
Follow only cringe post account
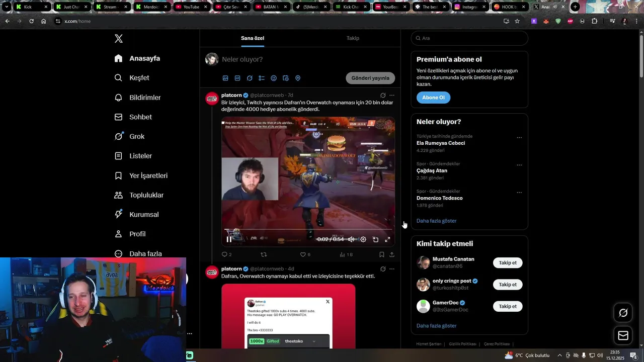tap(508, 285)
